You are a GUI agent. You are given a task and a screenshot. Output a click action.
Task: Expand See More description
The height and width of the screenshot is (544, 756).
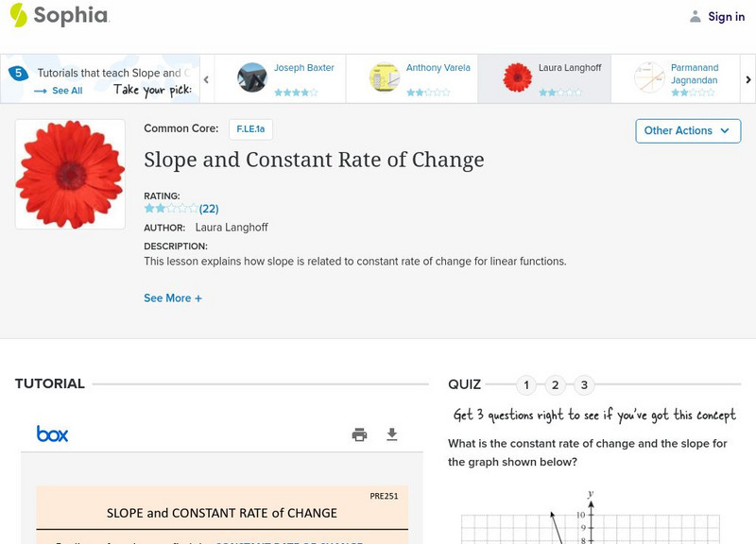tap(173, 298)
